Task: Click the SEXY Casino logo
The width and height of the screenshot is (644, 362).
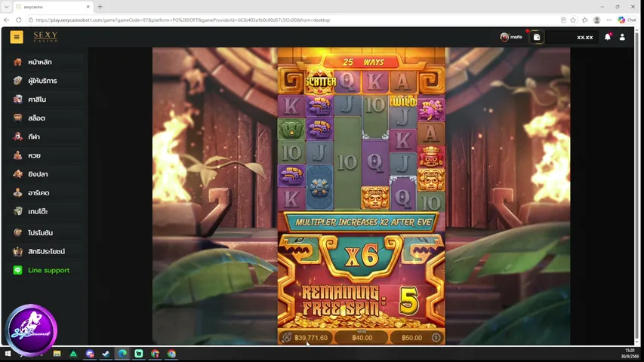Action: (x=45, y=36)
